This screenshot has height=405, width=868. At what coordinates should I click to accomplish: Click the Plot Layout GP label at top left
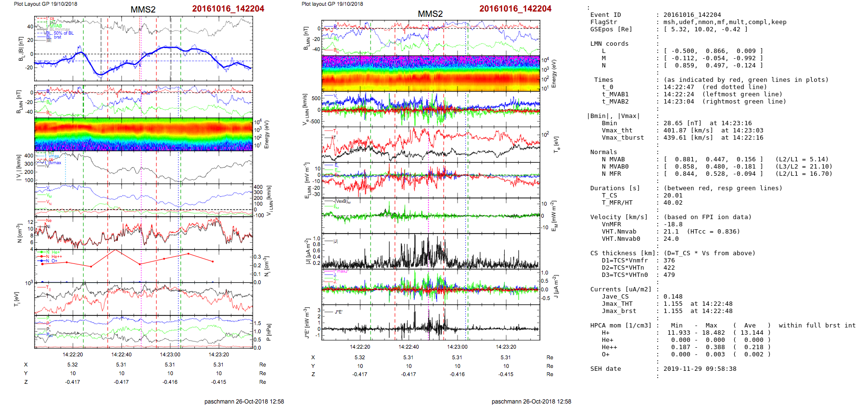[x=45, y=4]
